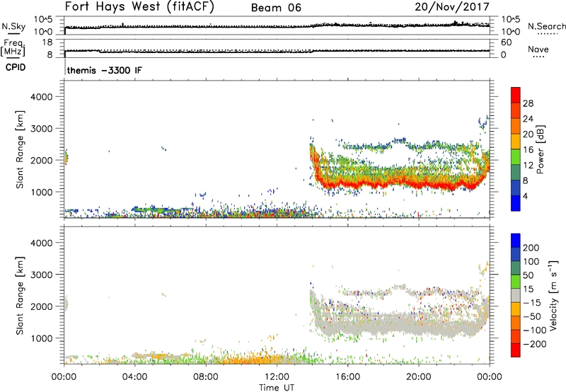Click the date '20/Nov/2017'
Viewport: 566px width, 392px height.
(452, 7)
